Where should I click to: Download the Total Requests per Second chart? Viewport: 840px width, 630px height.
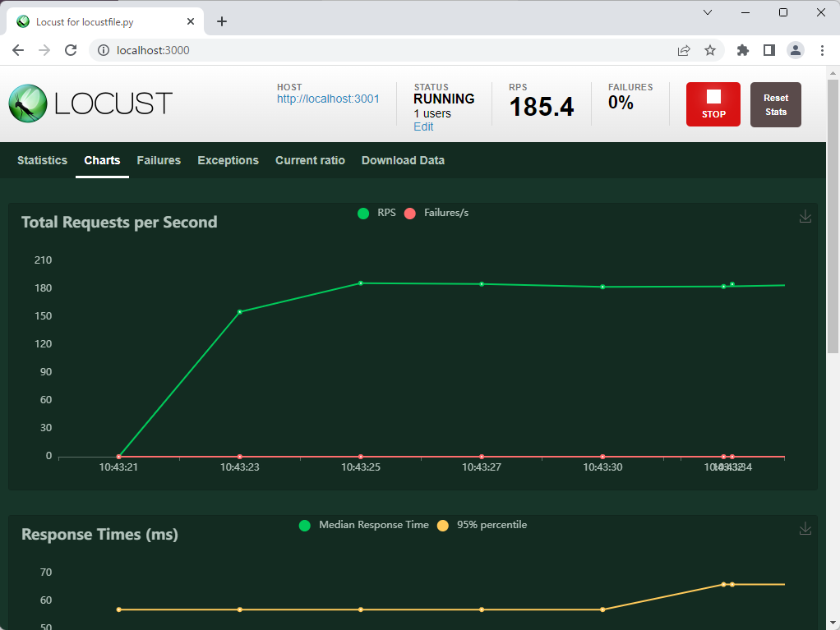805,216
